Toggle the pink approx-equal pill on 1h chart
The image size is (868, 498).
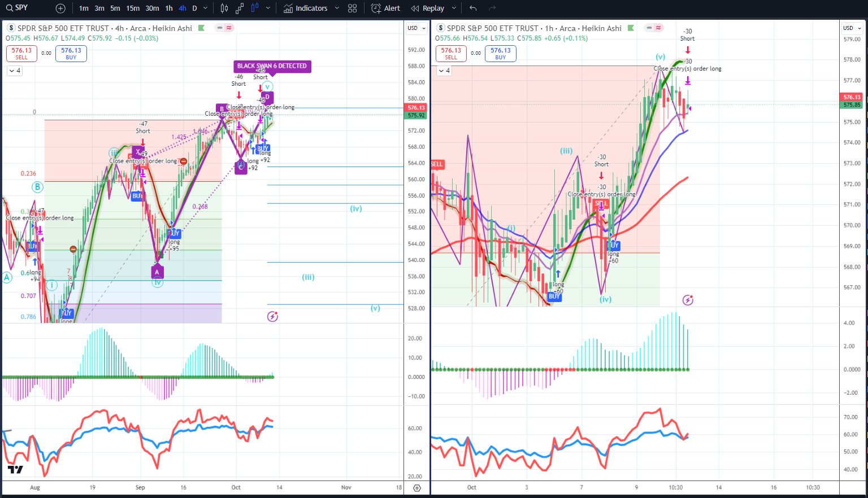(658, 28)
